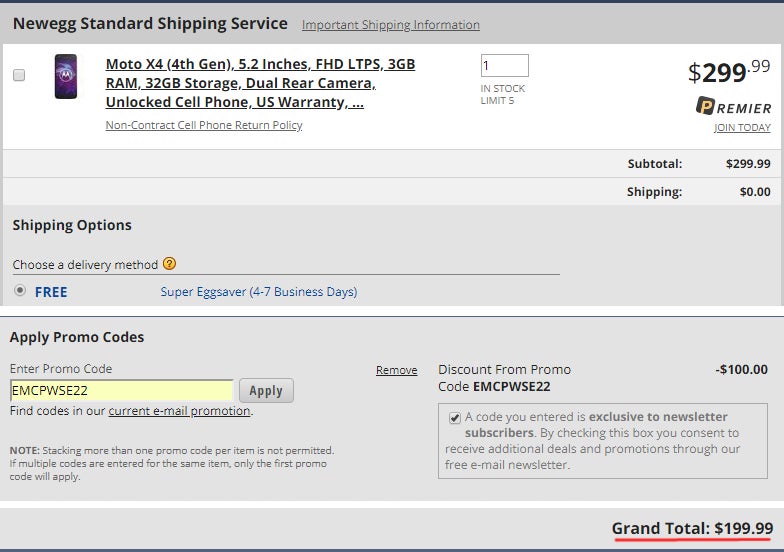Click the Apply Promo Codes heading
Image resolution: width=784 pixels, height=552 pixels.
tap(77, 337)
